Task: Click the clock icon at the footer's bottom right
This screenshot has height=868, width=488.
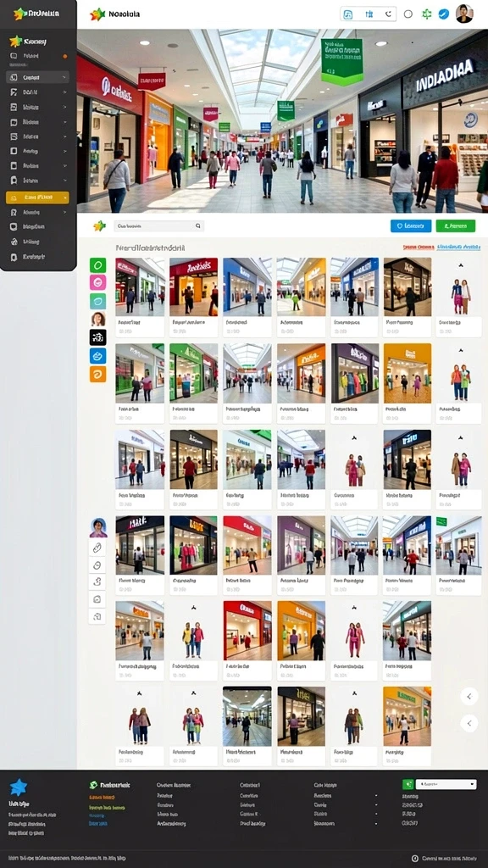Action: coord(415,858)
